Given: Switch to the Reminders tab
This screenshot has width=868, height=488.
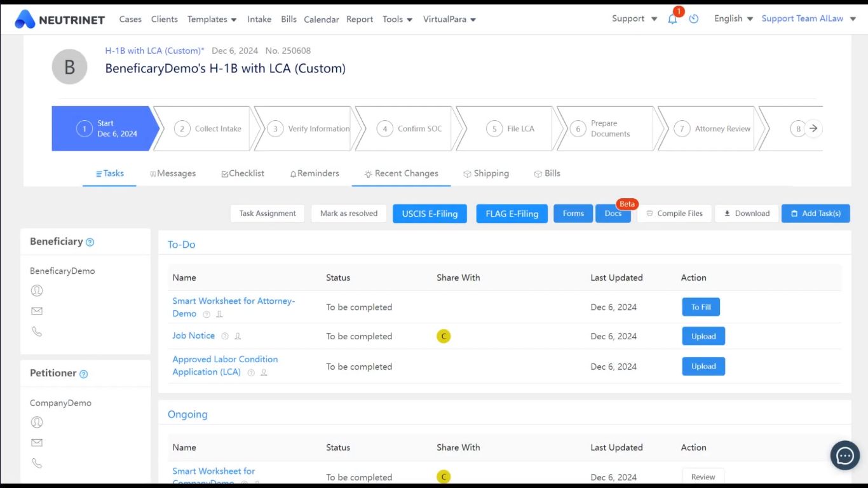Looking at the screenshot, I should pyautogui.click(x=315, y=173).
